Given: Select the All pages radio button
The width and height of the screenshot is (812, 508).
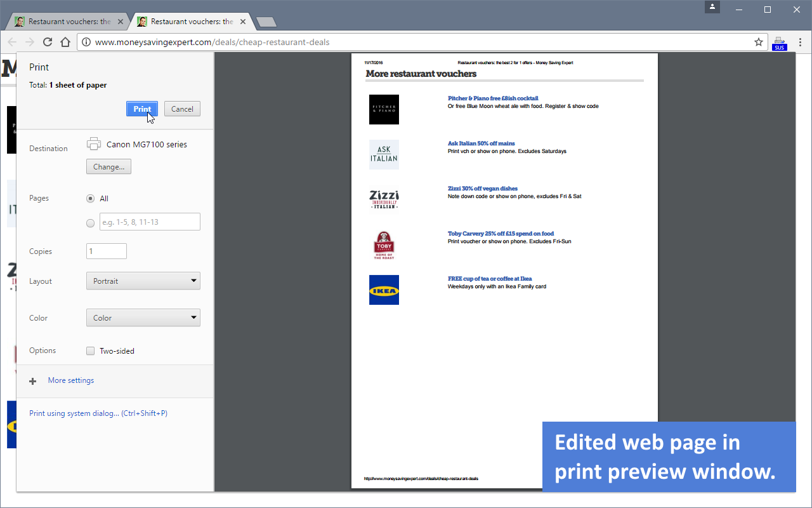Looking at the screenshot, I should pyautogui.click(x=90, y=199).
